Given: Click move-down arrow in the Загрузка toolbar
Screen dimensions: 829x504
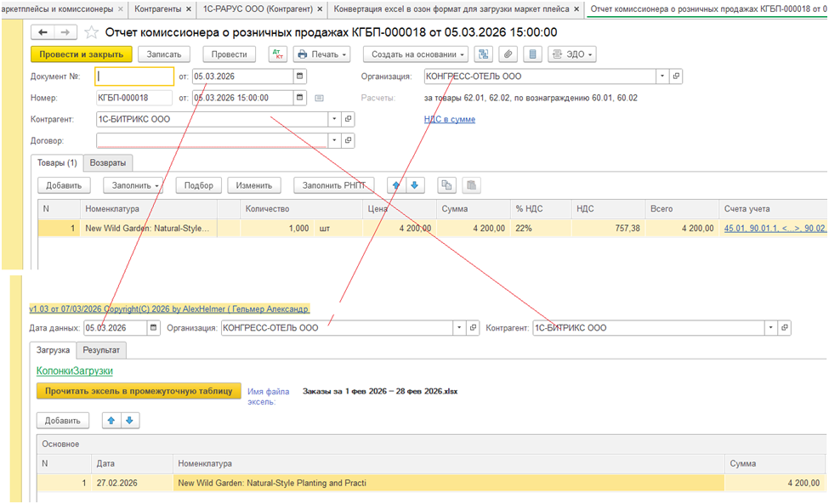Looking at the screenshot, I should point(130,421).
